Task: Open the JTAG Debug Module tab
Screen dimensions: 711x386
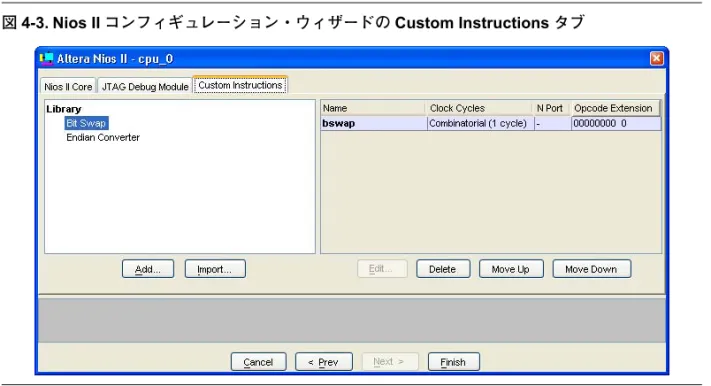Action: point(145,87)
